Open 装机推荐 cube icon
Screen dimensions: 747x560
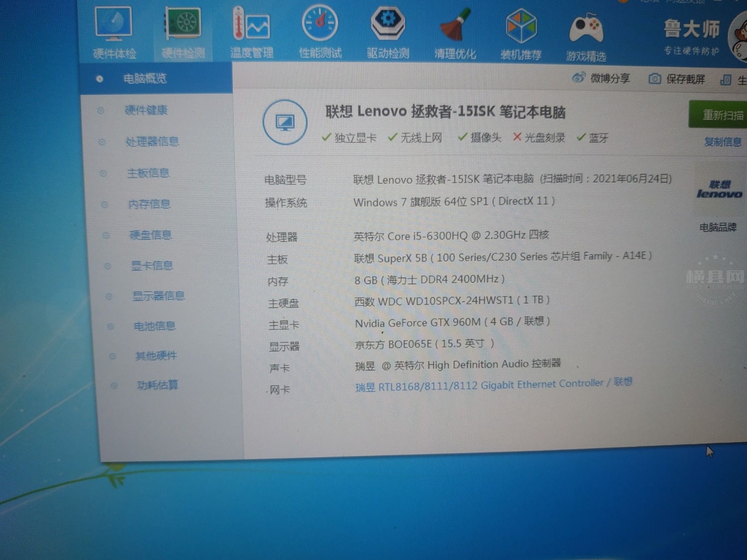[x=521, y=34]
